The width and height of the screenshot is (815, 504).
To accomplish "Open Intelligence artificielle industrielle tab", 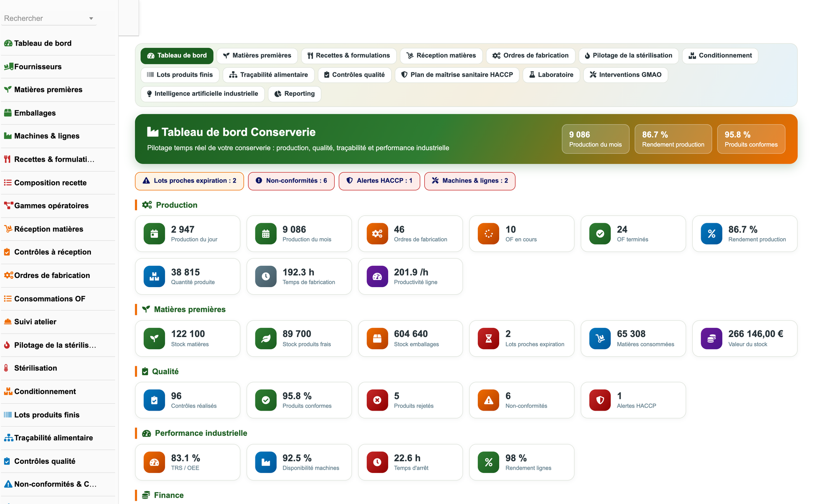I will (x=202, y=94).
